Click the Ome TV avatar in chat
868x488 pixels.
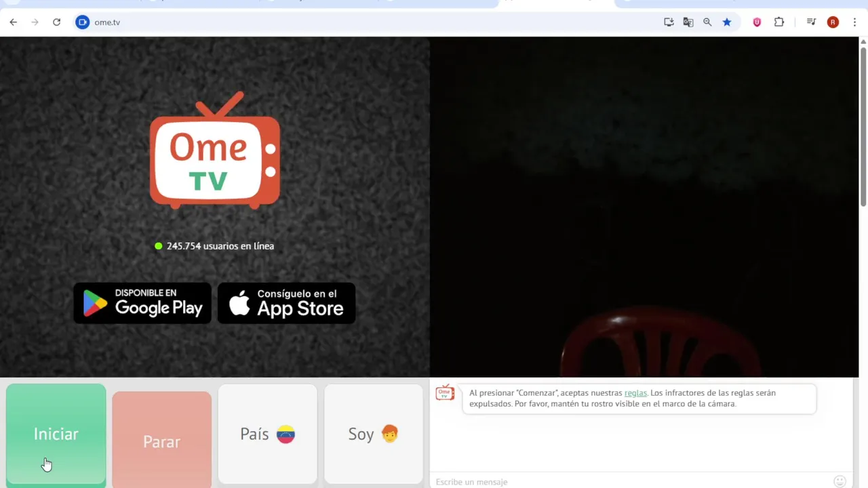(445, 393)
